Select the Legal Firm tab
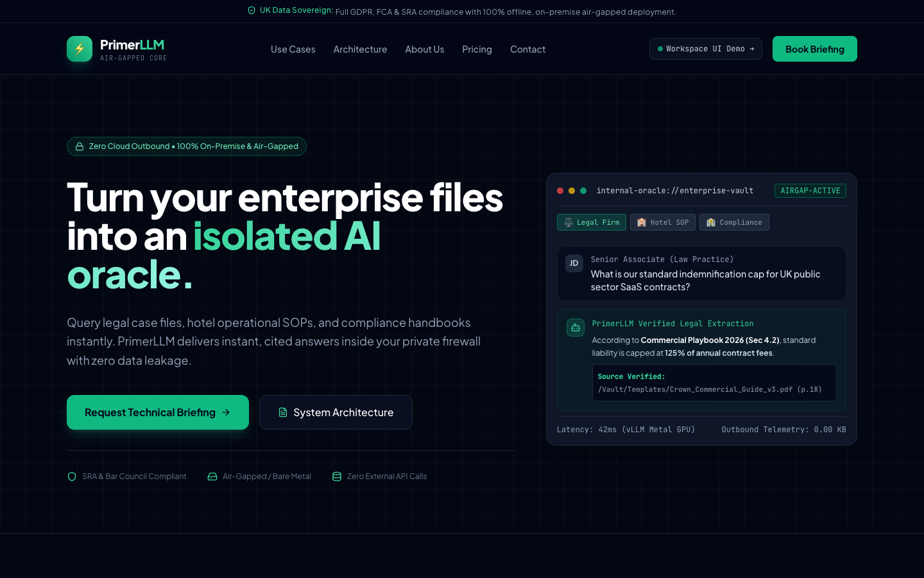Viewport: 924px width, 578px height. (x=592, y=222)
